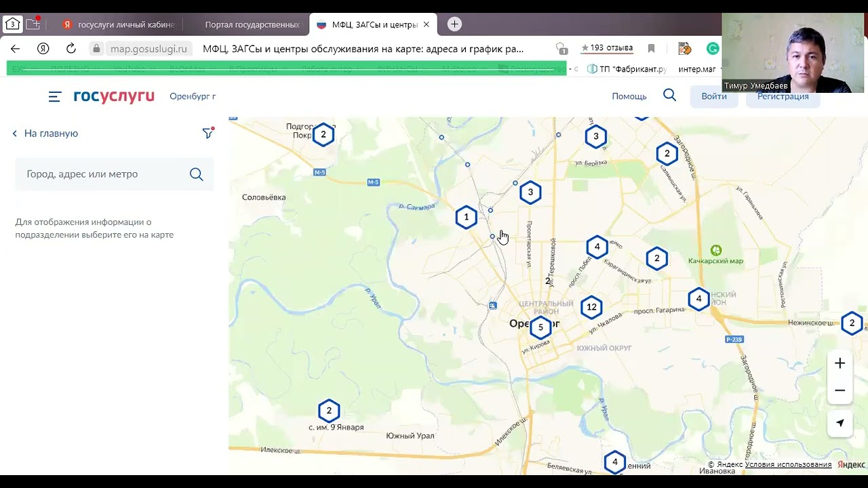Select the map cluster marker numbered 5
This screenshot has height=488, width=868.
[x=540, y=327]
